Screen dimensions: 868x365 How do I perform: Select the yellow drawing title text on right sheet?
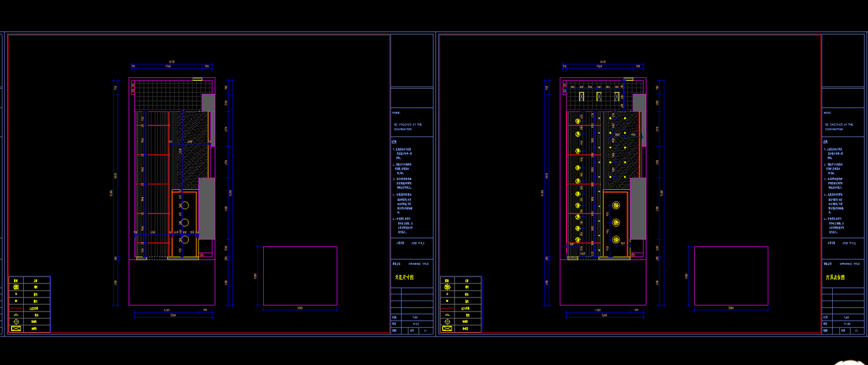[836, 277]
